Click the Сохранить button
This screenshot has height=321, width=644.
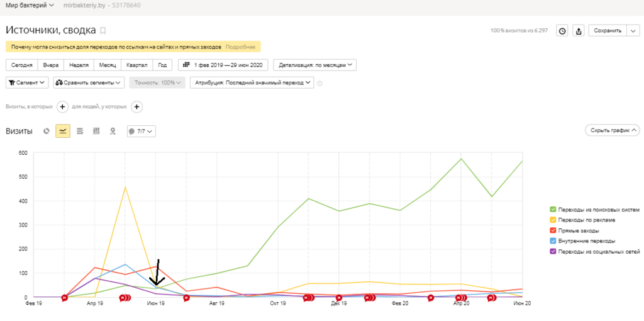tap(608, 31)
